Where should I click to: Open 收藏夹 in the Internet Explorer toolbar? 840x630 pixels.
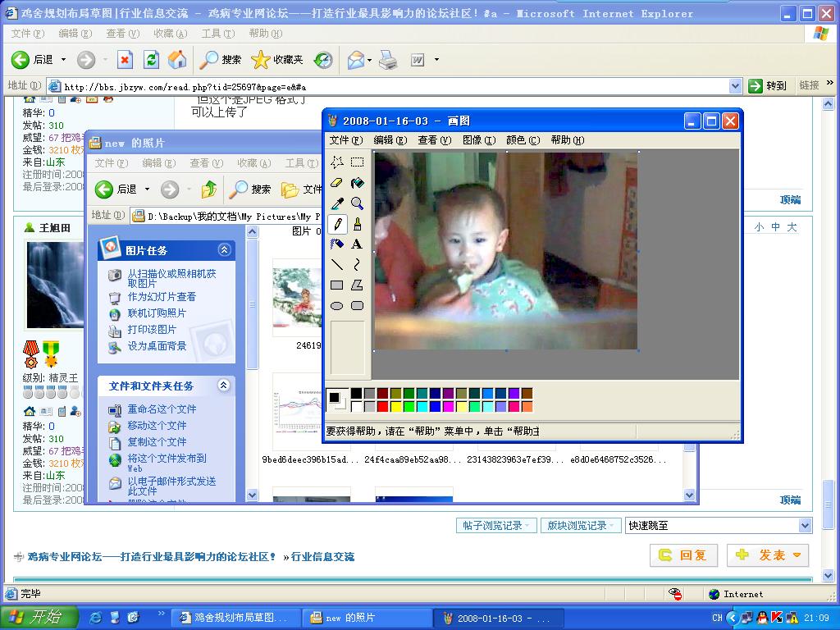277,59
